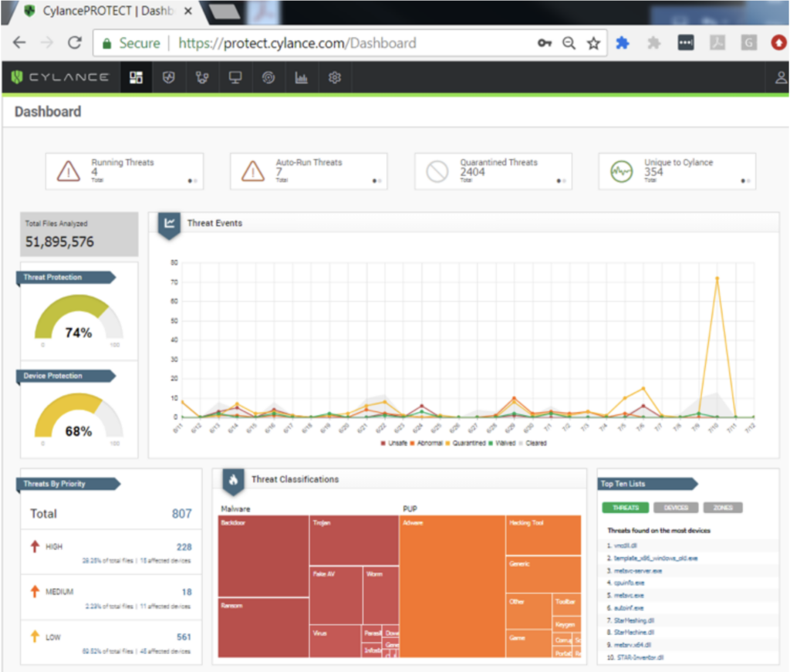Open the Zones icon in the navigation bar
The image size is (790, 672).
[x=202, y=77]
